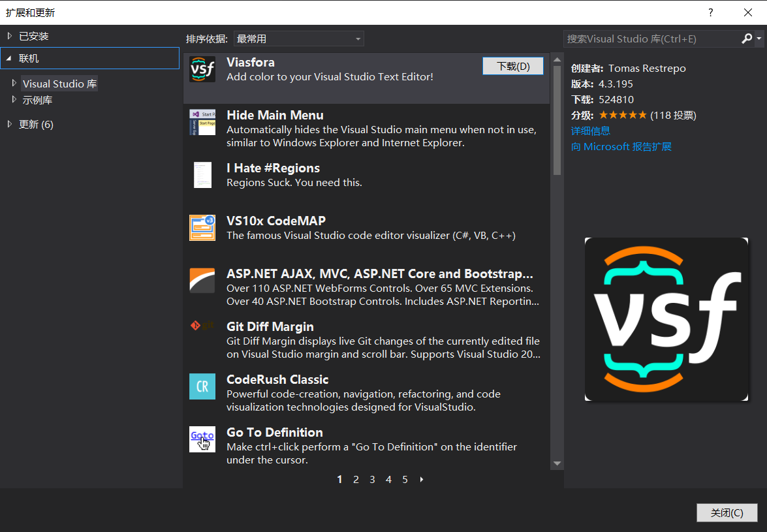767x532 pixels.
Task: Click 'Add color to your Visual Studio' description
Action: coord(330,77)
